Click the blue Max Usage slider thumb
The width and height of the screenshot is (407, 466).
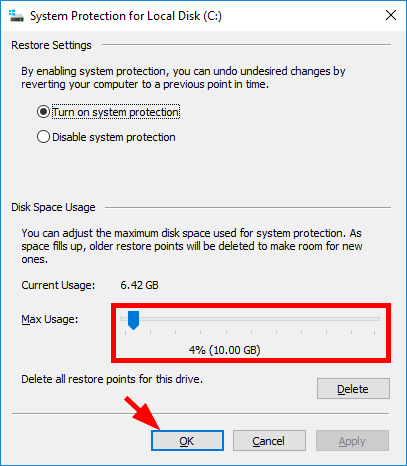(133, 320)
